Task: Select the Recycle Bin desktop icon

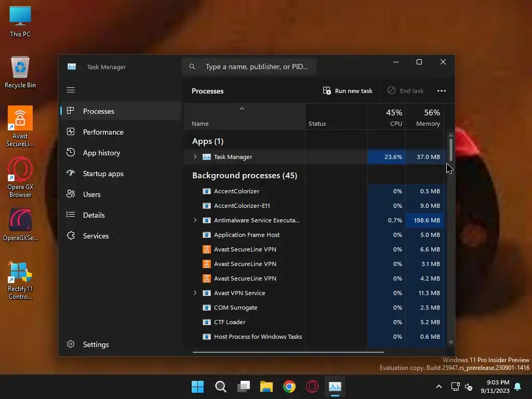Action: 20,72
